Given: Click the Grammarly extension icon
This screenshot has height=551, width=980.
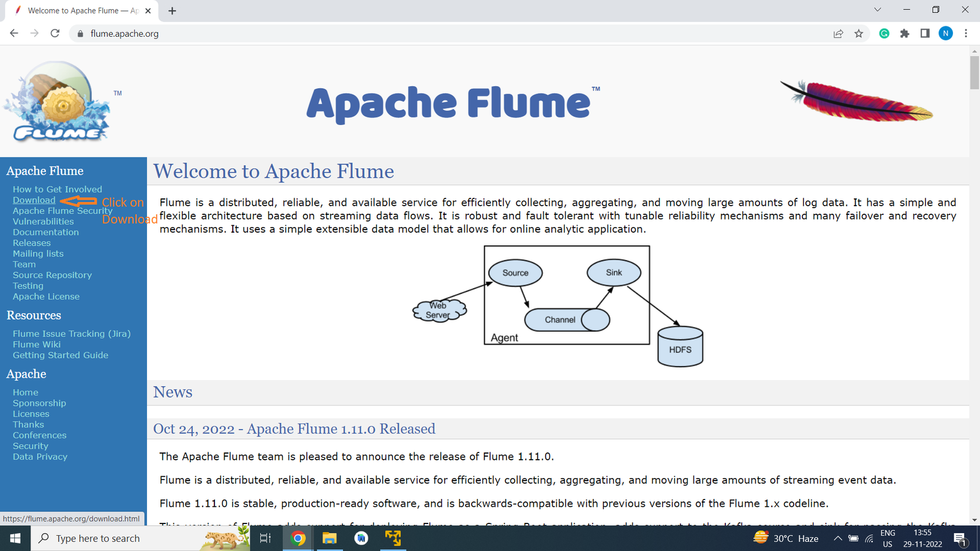Looking at the screenshot, I should click(x=884, y=34).
